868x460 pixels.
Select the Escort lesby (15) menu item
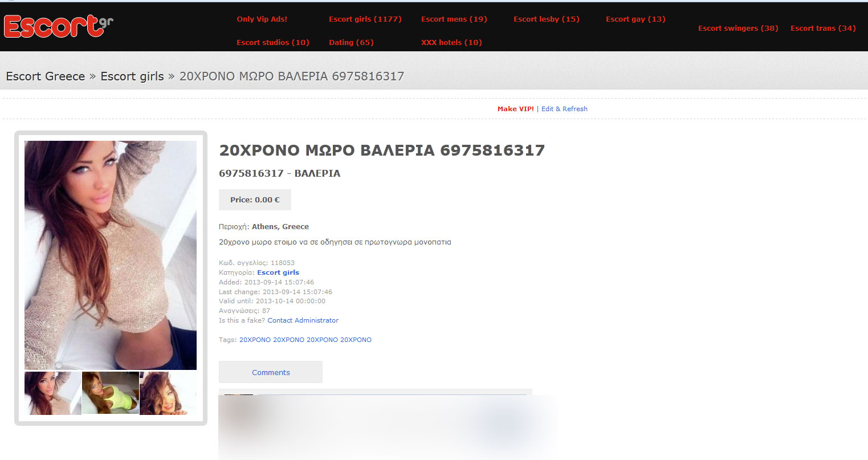(x=546, y=19)
